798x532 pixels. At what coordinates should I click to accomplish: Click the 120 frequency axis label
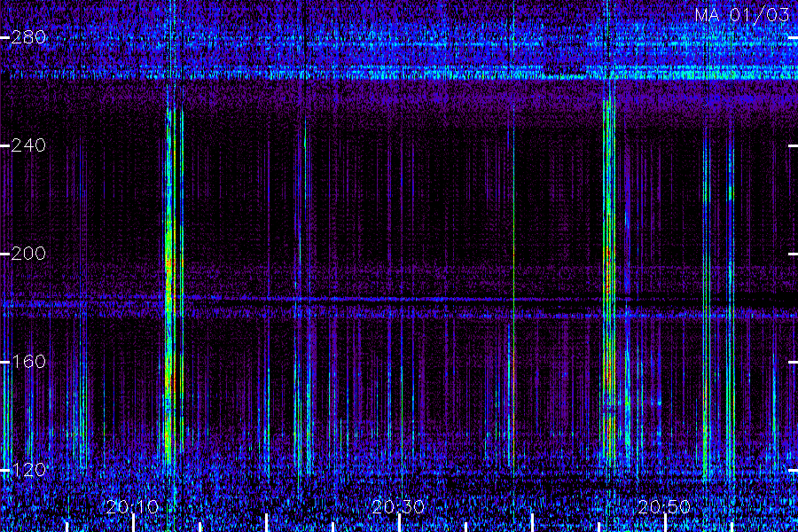pos(28,470)
